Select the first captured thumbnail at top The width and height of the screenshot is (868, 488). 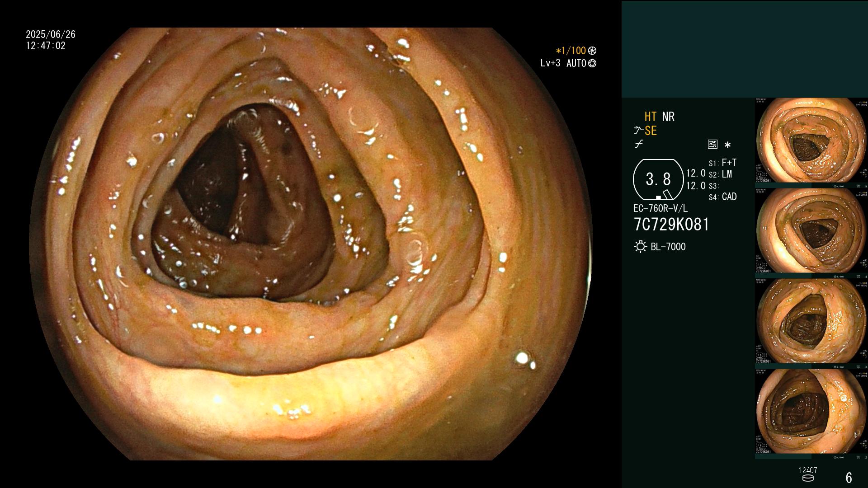click(811, 141)
